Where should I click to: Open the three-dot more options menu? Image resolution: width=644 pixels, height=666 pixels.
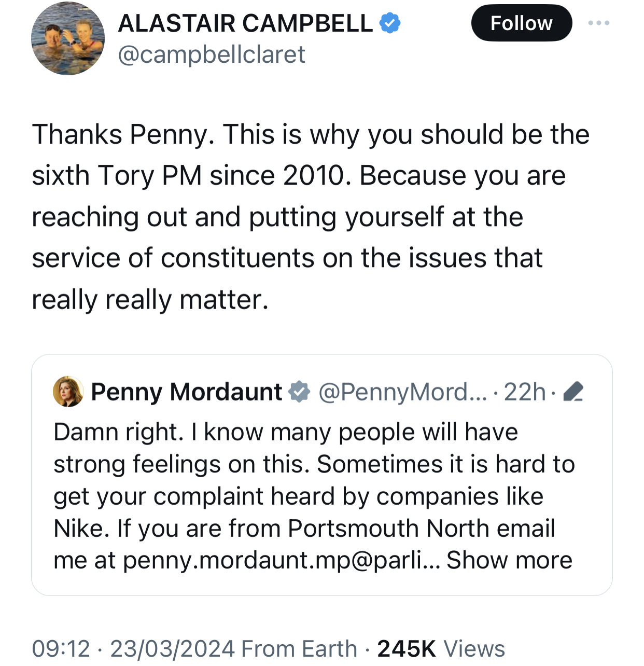(599, 23)
